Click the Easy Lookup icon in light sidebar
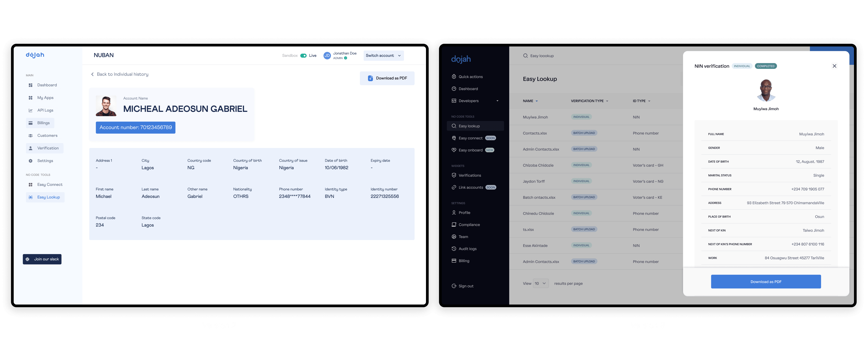Image resolution: width=868 pixels, height=351 pixels. (31, 197)
